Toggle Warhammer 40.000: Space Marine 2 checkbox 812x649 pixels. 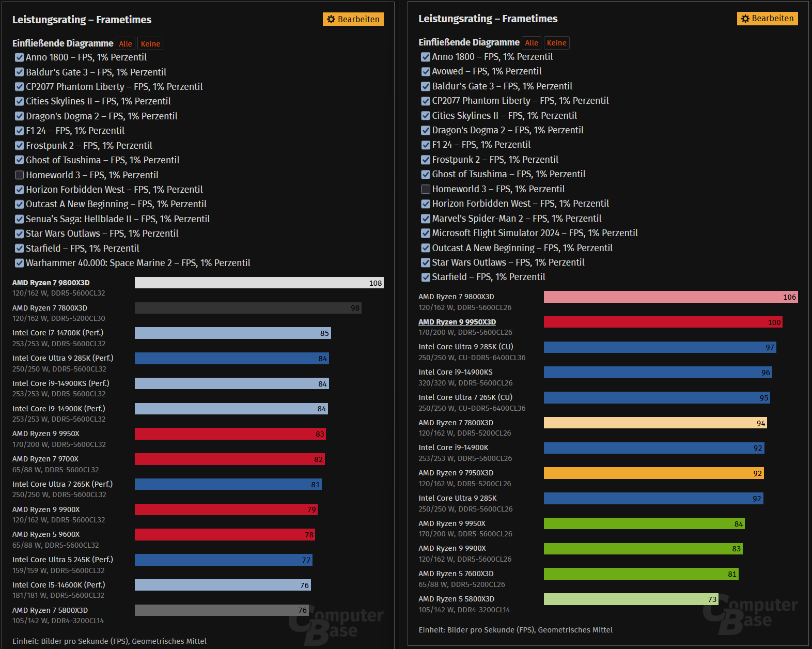(x=20, y=263)
